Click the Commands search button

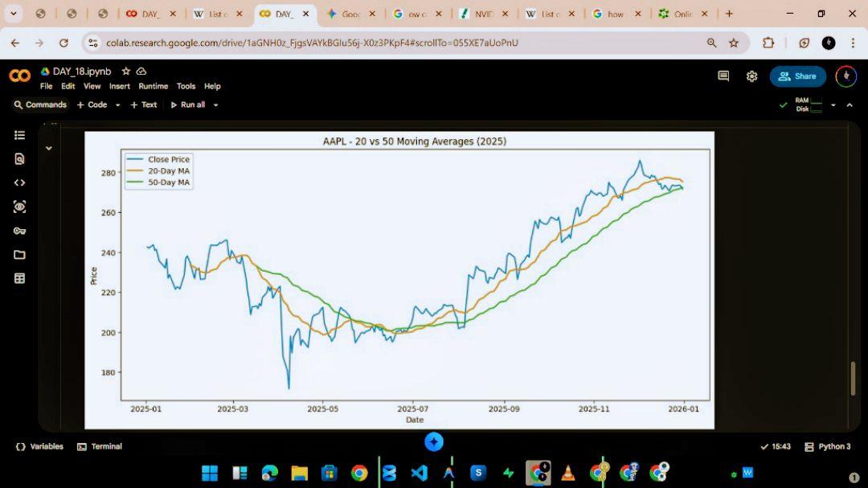40,105
